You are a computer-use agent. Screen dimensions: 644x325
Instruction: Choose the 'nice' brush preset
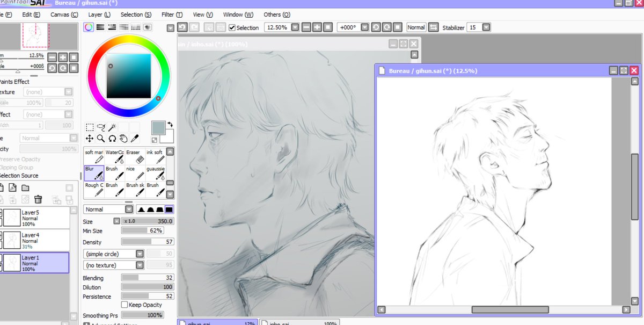click(135, 173)
